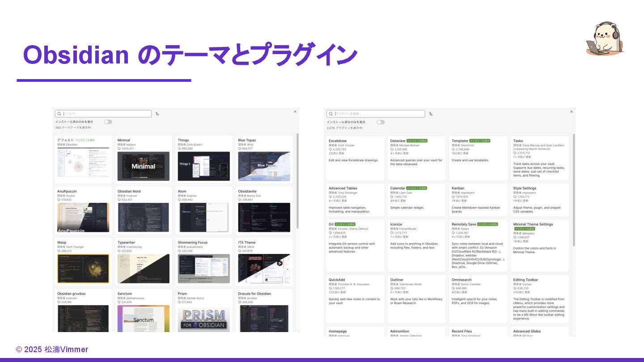Open the Dataview plugin card title
This screenshot has height=362, width=644.
coord(398,141)
